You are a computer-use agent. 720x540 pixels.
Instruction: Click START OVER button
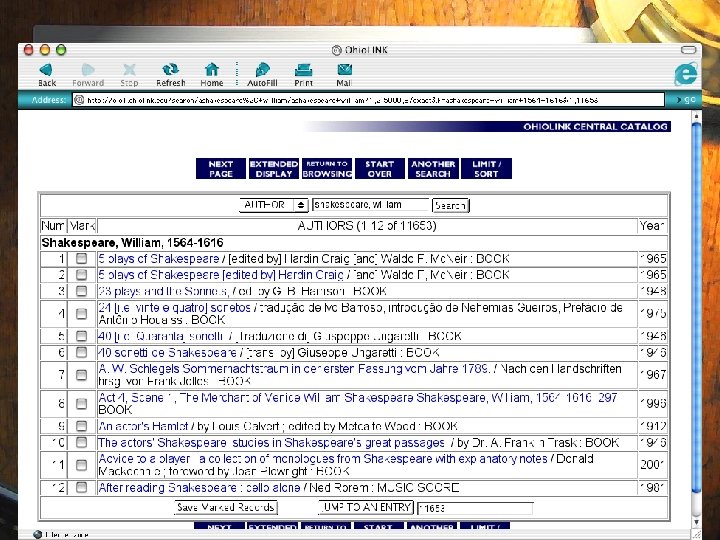(x=380, y=169)
